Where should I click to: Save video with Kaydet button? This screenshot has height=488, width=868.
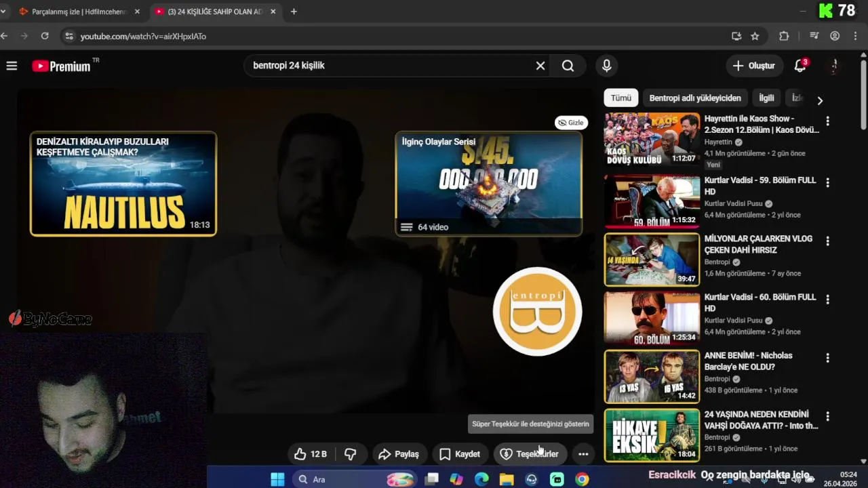point(460,454)
